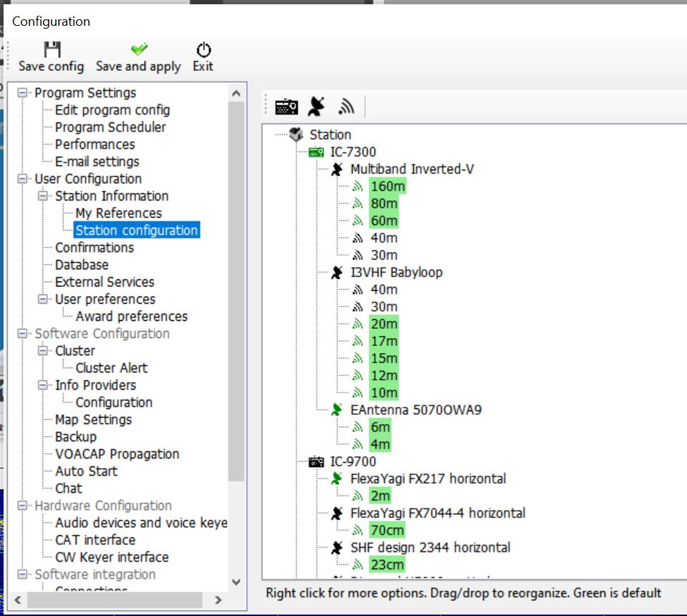Open the Confirmations settings

click(95, 248)
